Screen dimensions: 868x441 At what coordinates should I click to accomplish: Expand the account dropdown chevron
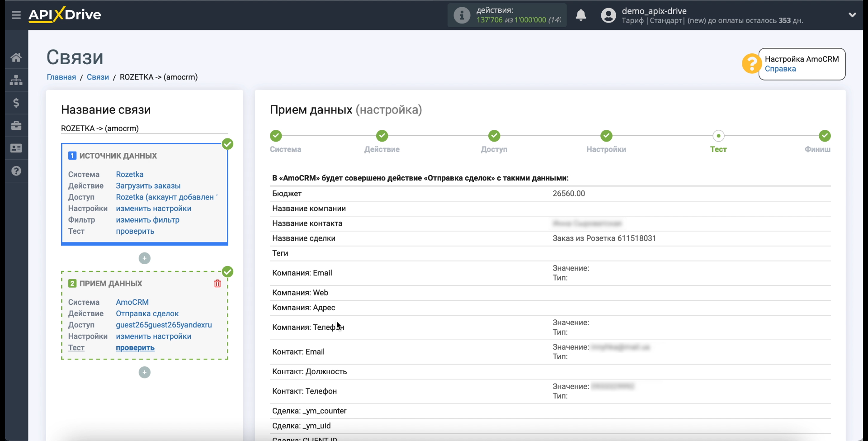click(852, 15)
